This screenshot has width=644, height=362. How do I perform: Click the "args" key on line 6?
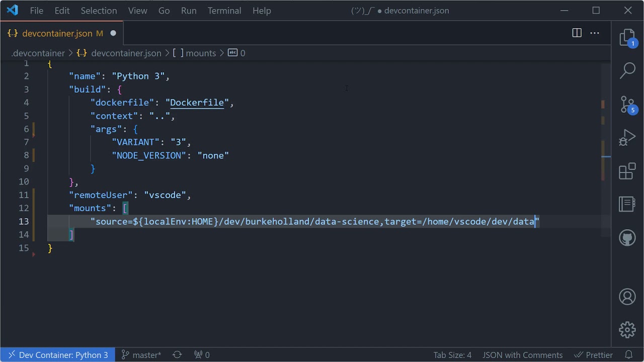[x=107, y=129]
